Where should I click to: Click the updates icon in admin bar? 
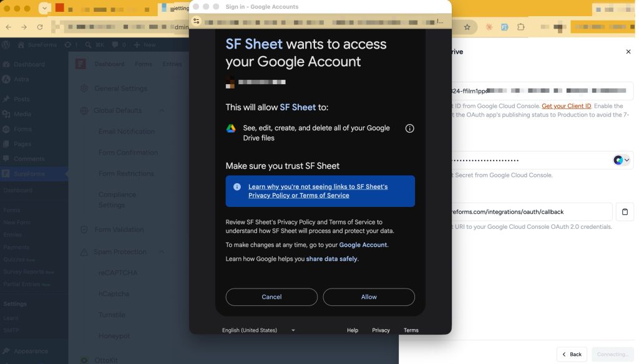71,45
